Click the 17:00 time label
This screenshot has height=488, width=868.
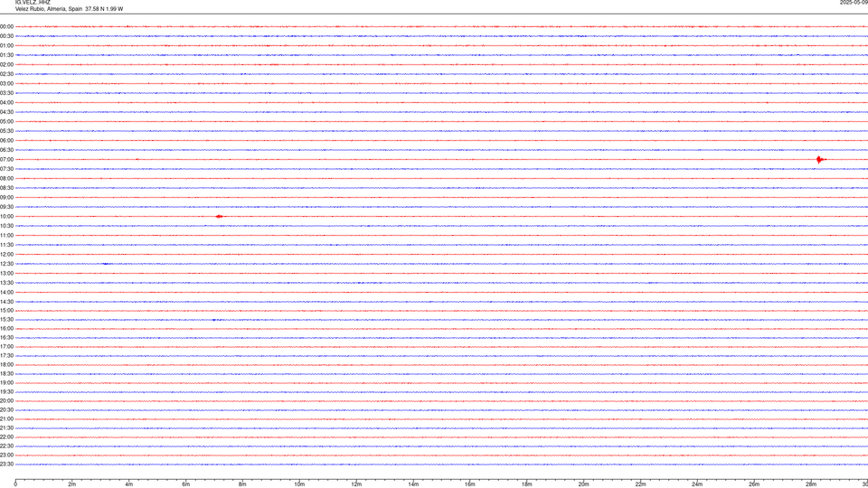6,346
